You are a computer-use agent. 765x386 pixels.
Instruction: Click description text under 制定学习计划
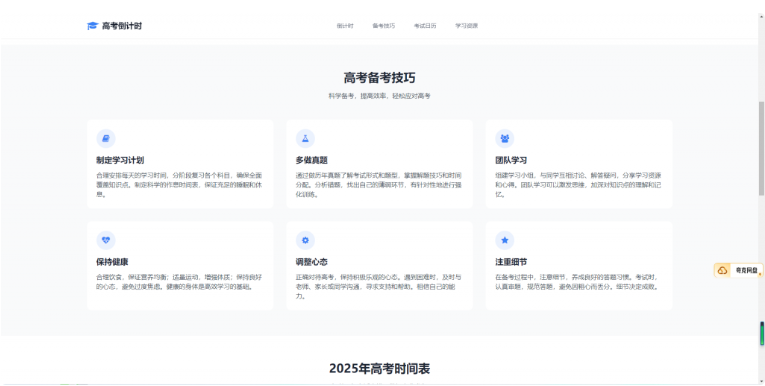click(180, 185)
